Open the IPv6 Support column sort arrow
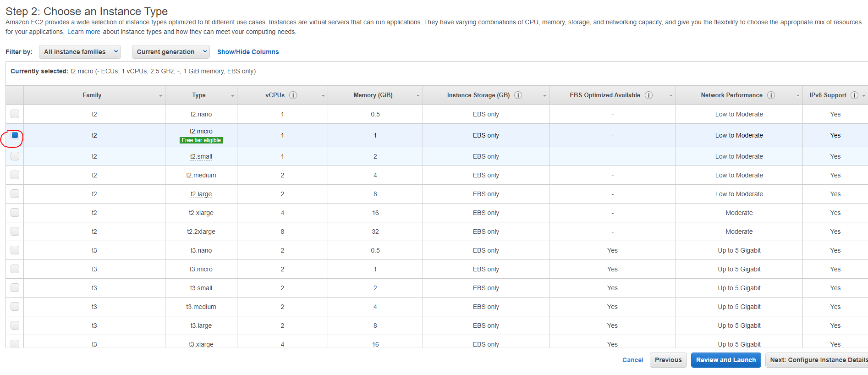 tap(863, 96)
